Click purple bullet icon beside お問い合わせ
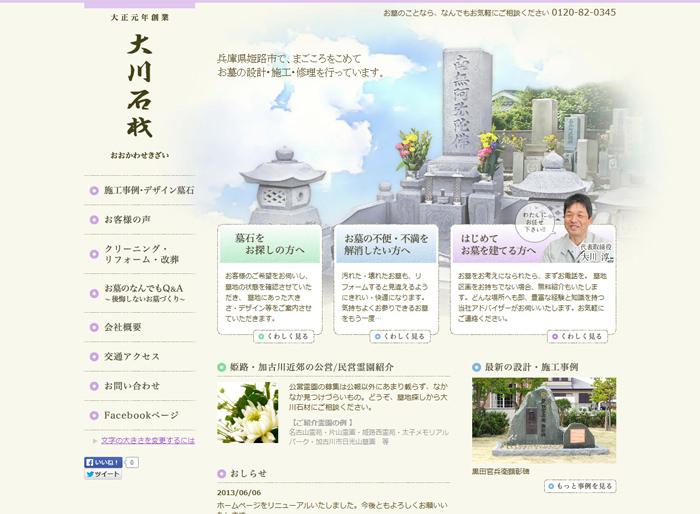The height and width of the screenshot is (514, 700). tap(94, 386)
